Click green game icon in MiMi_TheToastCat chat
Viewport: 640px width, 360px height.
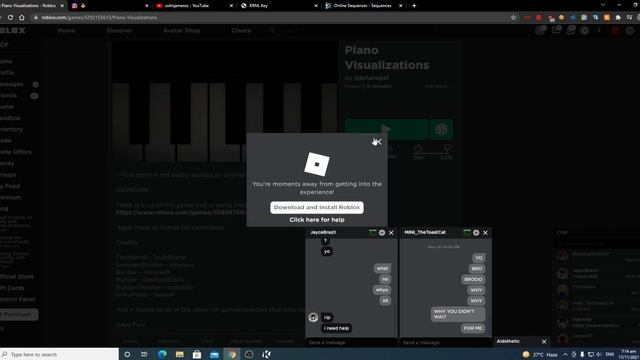point(467,233)
